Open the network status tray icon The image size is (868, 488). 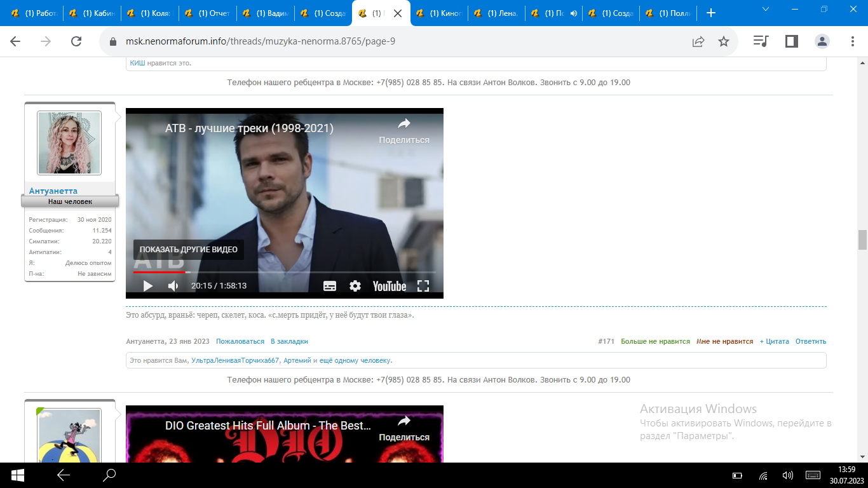tap(763, 475)
